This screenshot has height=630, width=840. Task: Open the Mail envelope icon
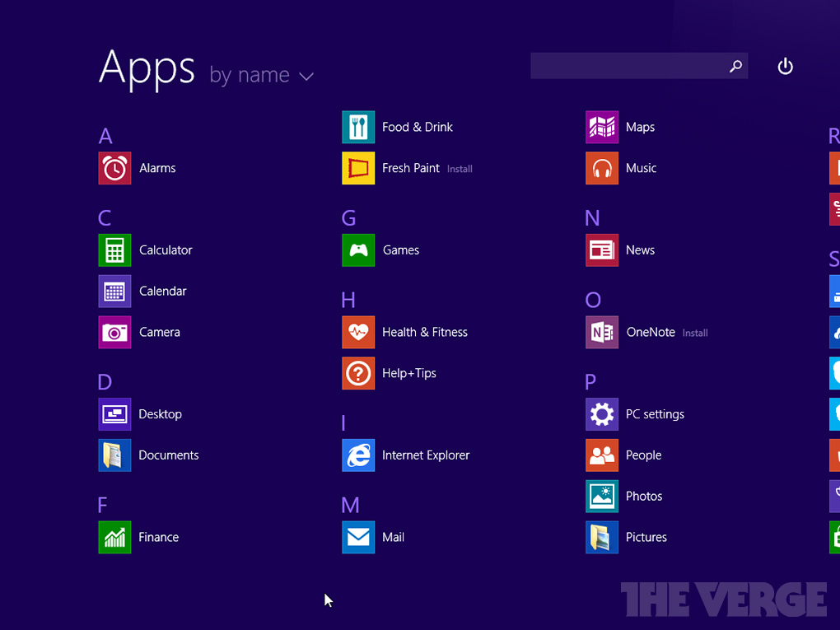[x=358, y=537]
